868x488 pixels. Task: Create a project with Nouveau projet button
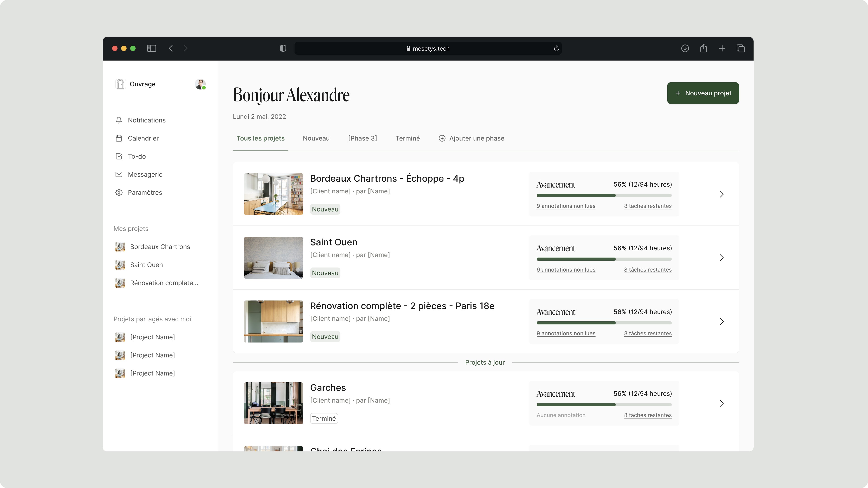pos(703,93)
